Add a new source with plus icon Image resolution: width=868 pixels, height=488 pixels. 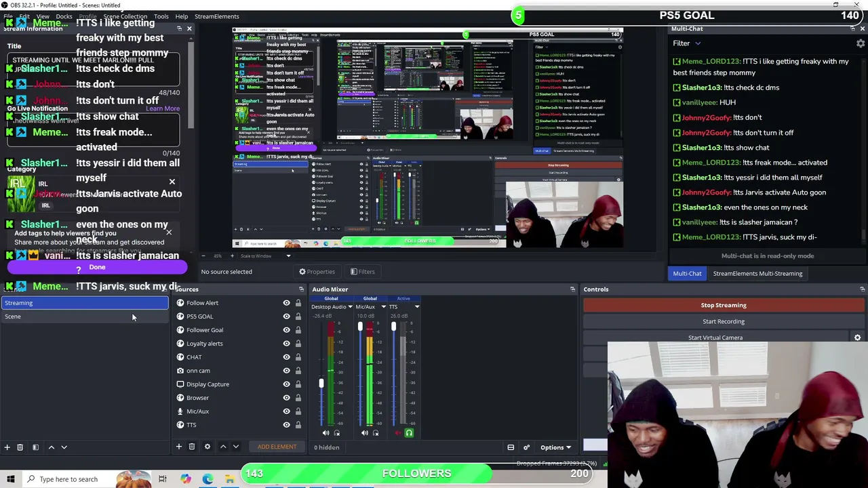pos(179,447)
